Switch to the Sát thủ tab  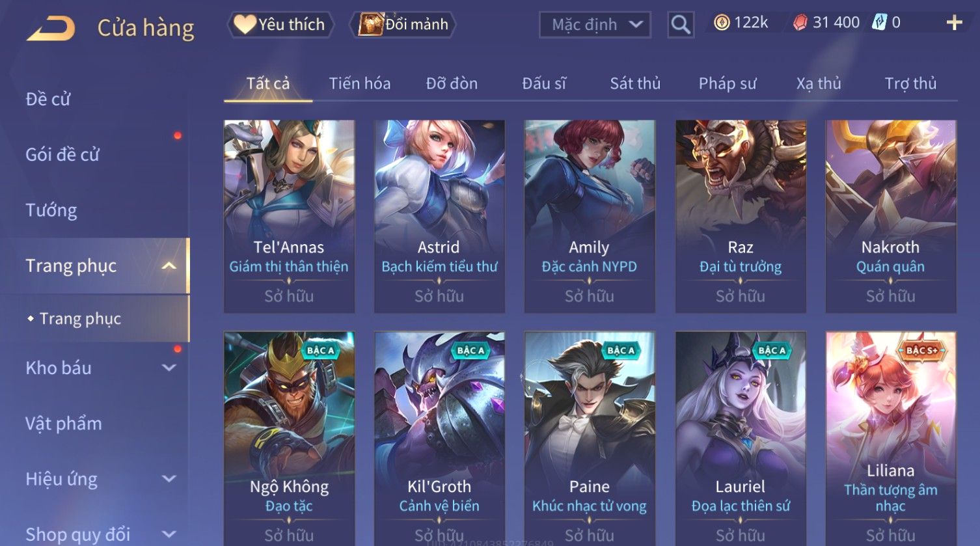pos(635,83)
